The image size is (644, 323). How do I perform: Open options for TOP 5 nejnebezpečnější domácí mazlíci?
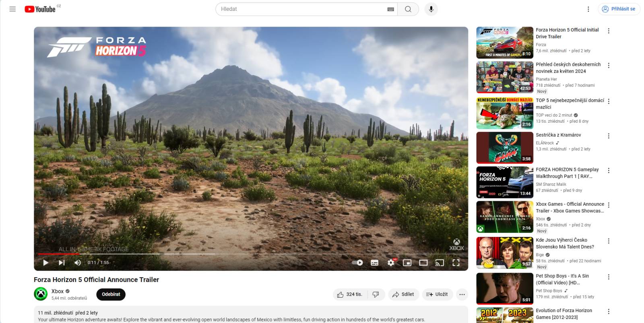(609, 101)
